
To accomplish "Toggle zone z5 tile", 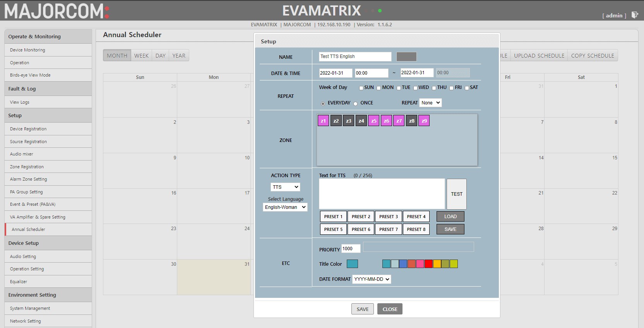I will click(373, 121).
